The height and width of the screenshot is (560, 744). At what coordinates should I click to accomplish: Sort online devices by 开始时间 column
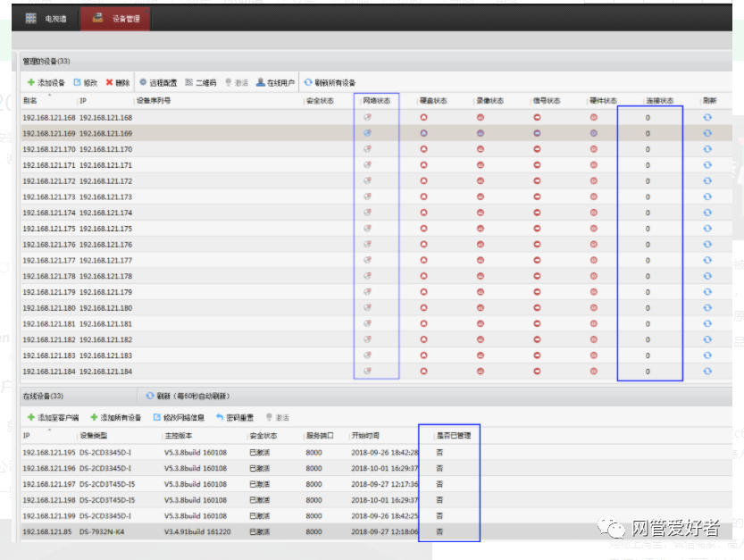[365, 435]
